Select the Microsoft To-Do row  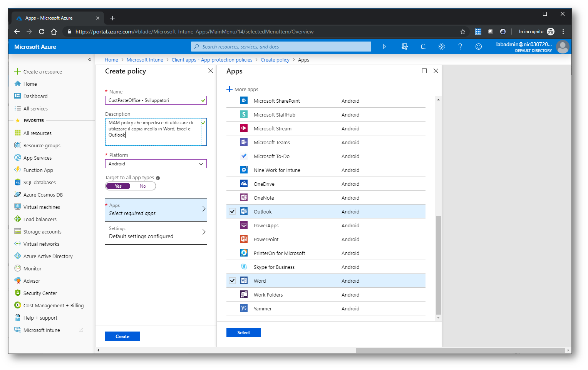point(326,156)
